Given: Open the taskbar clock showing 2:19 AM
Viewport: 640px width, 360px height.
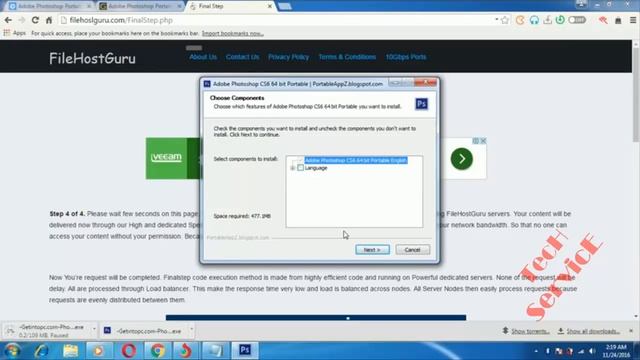Looking at the screenshot, I should pos(616,351).
